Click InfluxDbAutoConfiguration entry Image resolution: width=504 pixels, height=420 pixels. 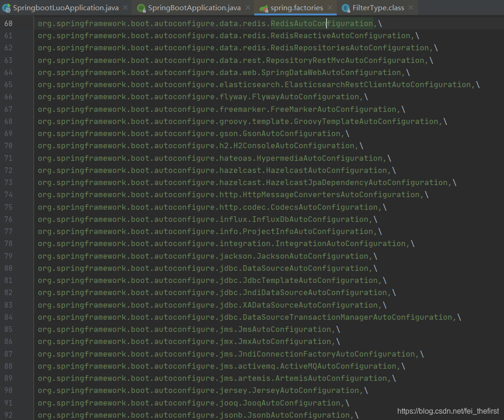click(310, 219)
